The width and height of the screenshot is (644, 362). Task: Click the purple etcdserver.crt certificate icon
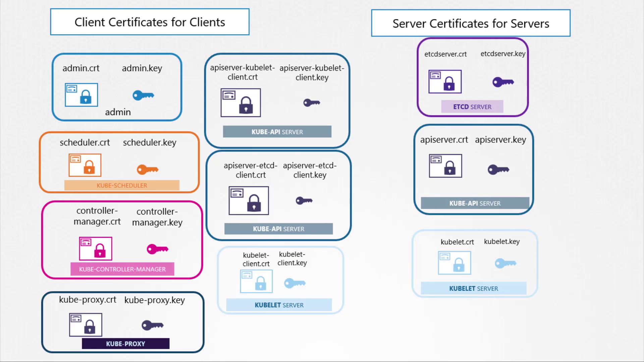[x=445, y=81]
